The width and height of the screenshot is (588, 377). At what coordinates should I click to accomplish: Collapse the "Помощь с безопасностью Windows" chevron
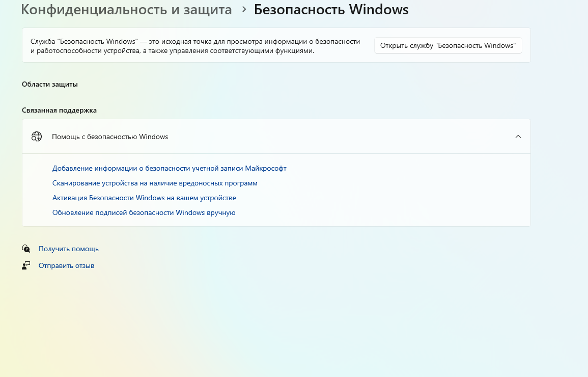518,137
